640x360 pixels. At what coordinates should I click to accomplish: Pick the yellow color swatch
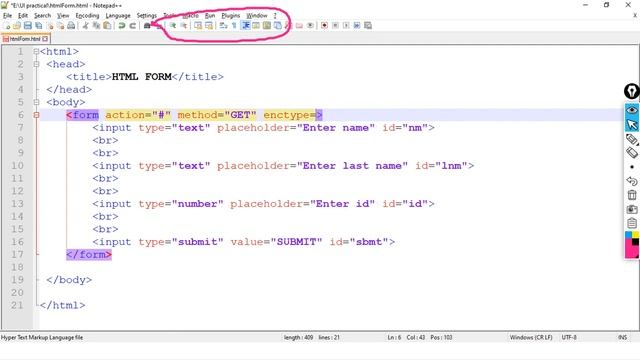[x=636, y=235]
